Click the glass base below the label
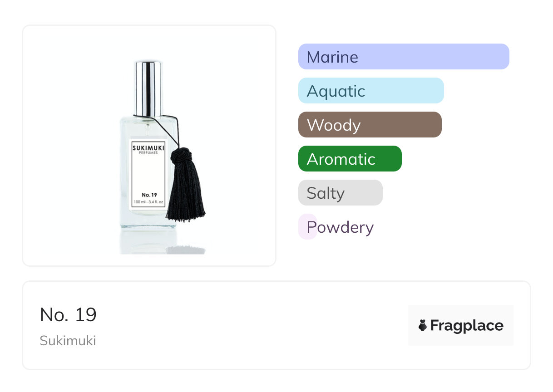The width and height of the screenshot is (553, 392). click(146, 220)
